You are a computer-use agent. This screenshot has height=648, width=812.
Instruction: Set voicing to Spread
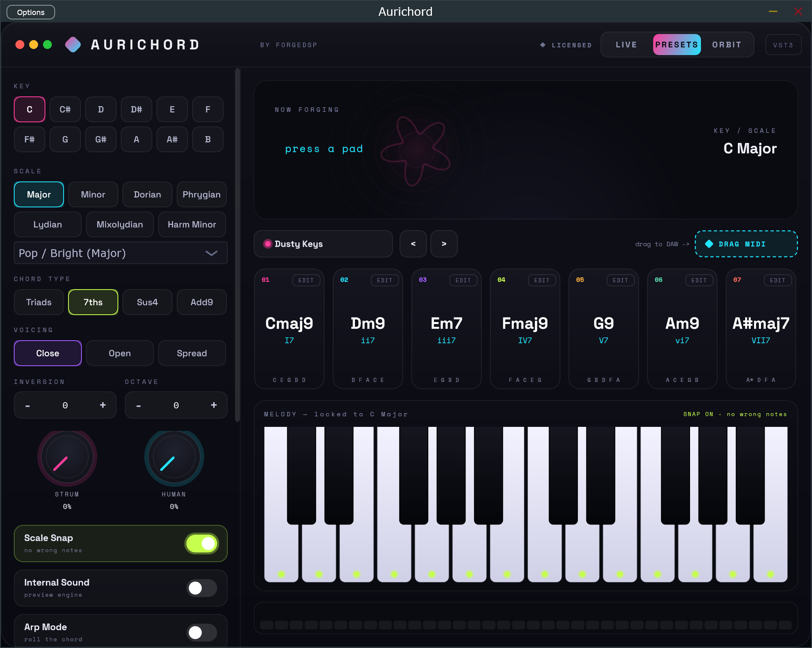[x=192, y=353]
